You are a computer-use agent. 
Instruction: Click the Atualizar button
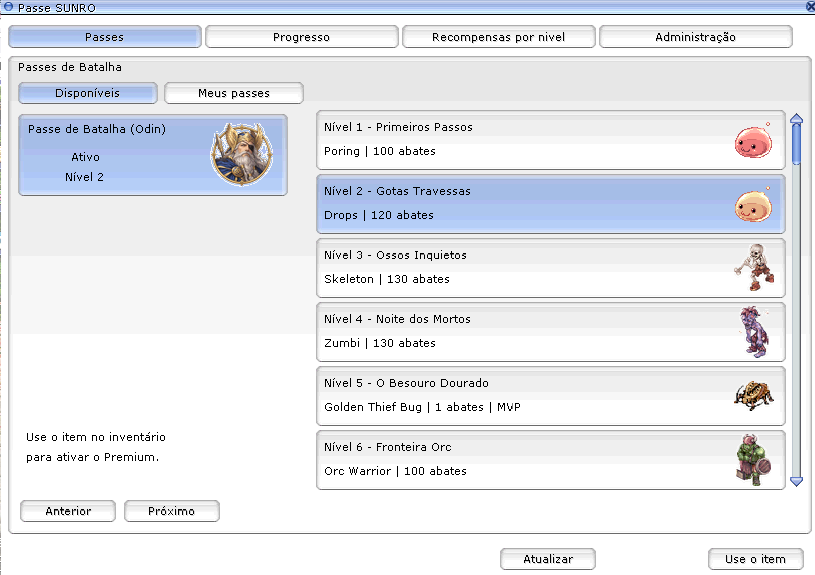(548, 559)
